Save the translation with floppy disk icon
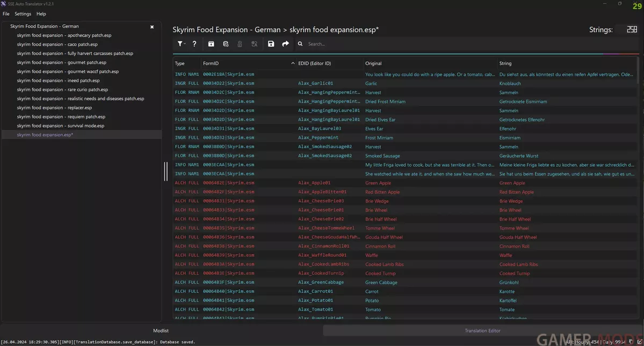The width and height of the screenshot is (644, 346). pos(271,44)
